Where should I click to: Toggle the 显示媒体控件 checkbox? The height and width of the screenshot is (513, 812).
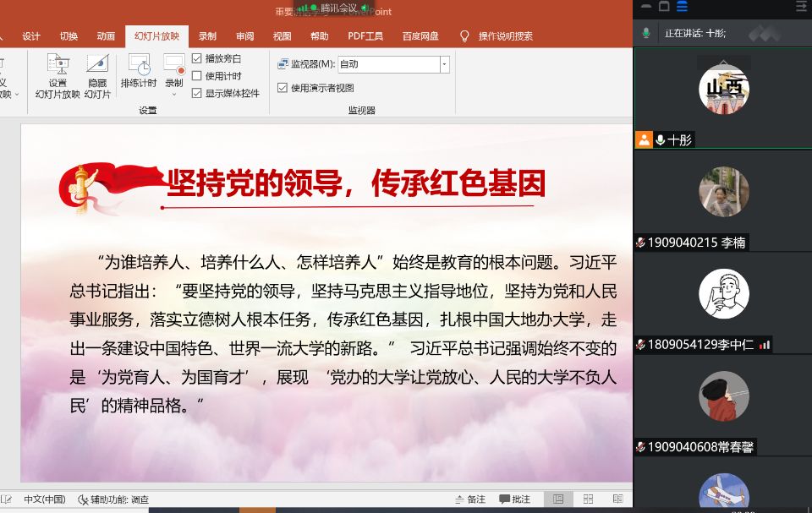click(197, 93)
